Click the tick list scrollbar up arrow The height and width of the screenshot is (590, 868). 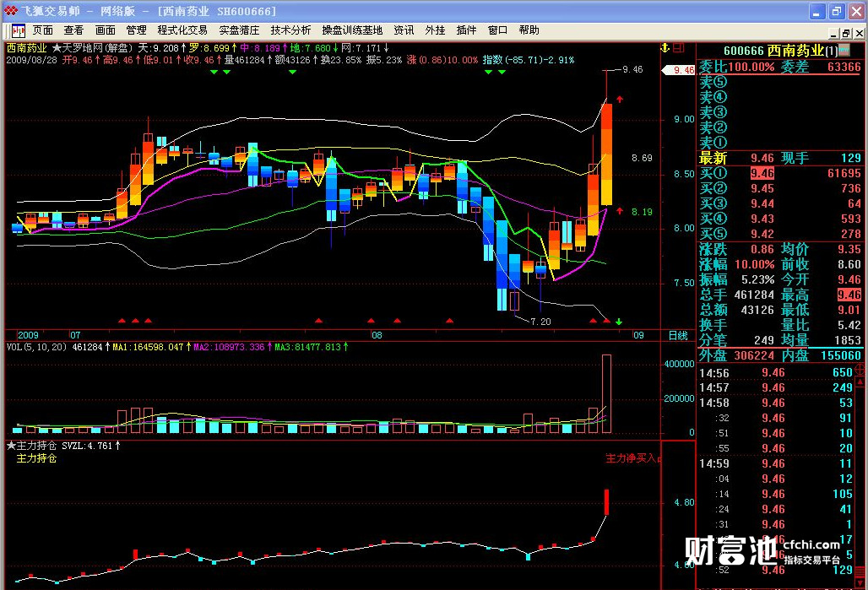point(860,382)
